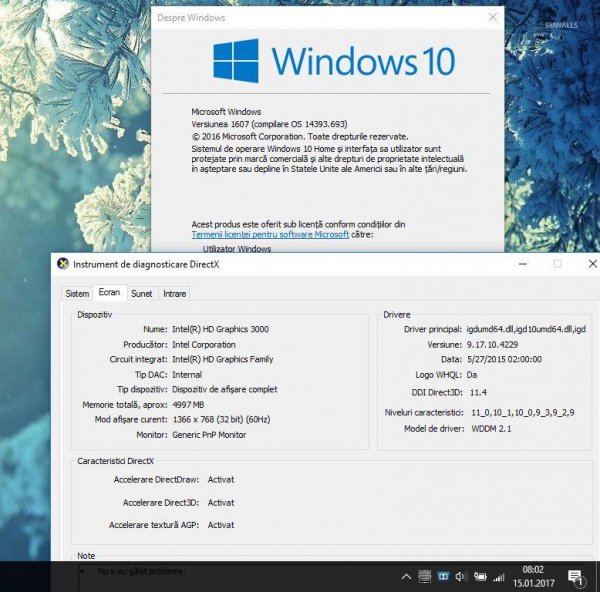
Task: Click the battery power tray icon
Action: click(x=480, y=577)
